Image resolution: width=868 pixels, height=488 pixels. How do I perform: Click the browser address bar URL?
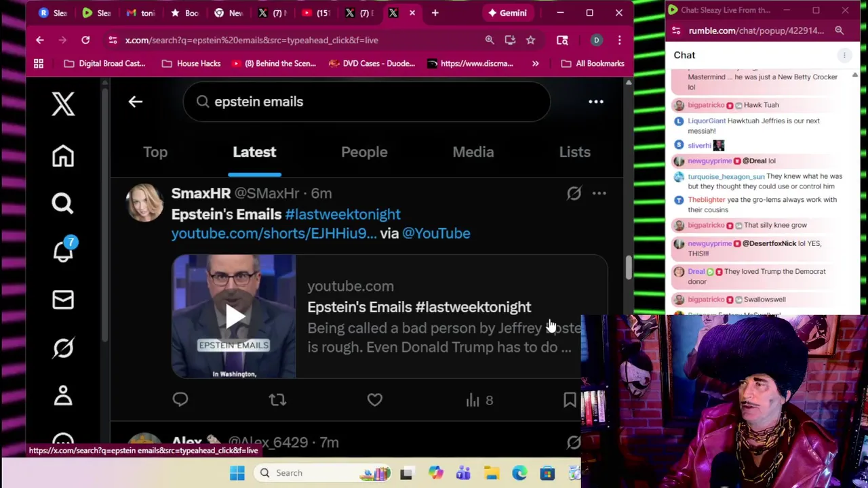[x=252, y=40]
